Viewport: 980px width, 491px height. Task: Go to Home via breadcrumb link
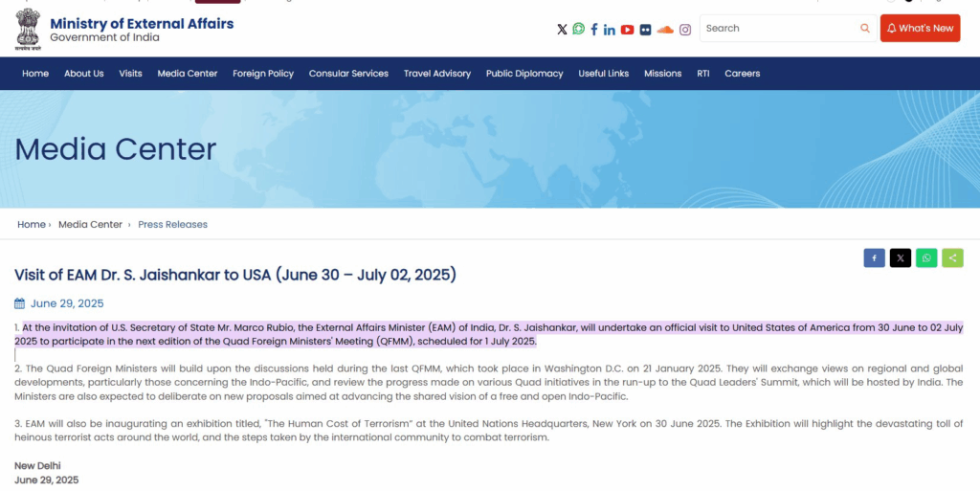32,224
